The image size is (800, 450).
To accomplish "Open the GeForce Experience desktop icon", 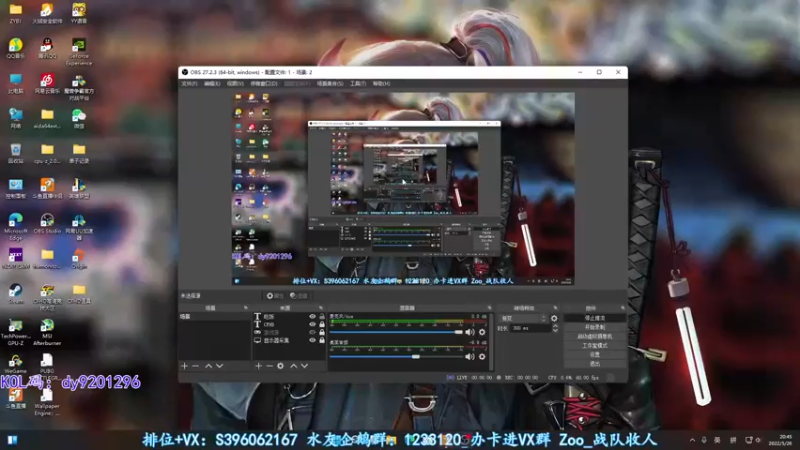I will [79, 52].
